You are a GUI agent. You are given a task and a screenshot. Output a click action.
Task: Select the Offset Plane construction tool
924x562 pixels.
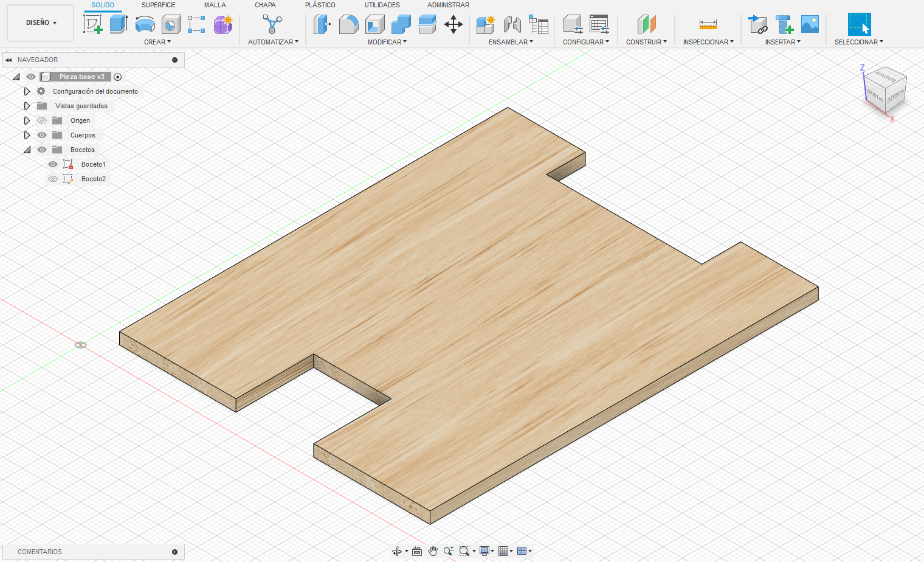pyautogui.click(x=646, y=24)
